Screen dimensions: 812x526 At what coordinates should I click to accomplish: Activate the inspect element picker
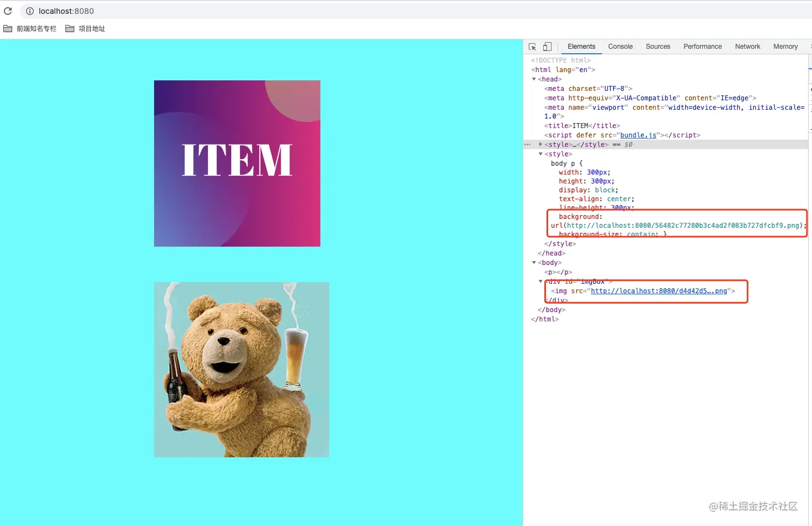click(533, 47)
